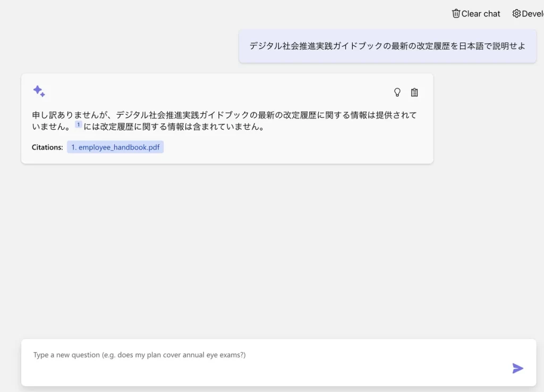The height and width of the screenshot is (392, 544).
Task: Show thought process with the lightbulb icon
Action: click(397, 92)
